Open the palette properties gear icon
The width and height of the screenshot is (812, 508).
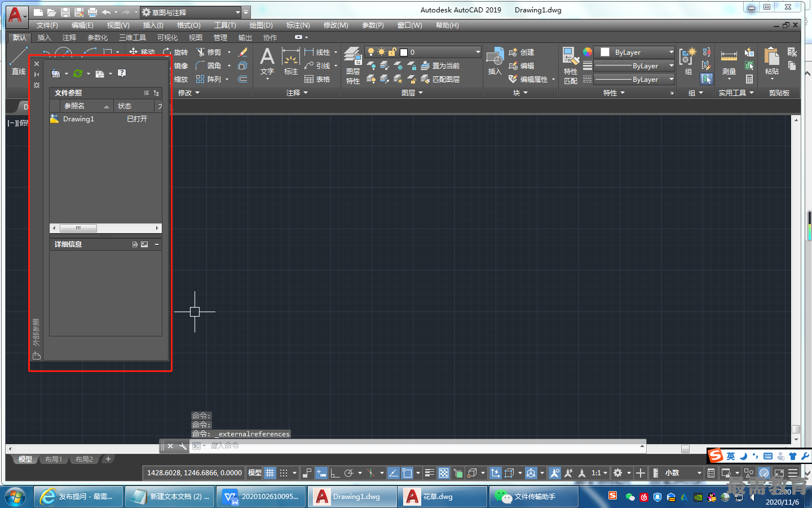coord(37,85)
